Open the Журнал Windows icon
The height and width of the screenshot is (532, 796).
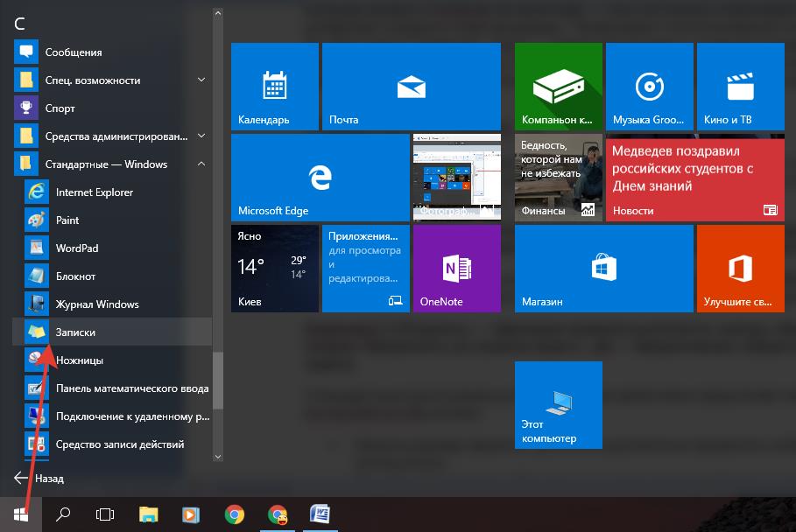(37, 304)
